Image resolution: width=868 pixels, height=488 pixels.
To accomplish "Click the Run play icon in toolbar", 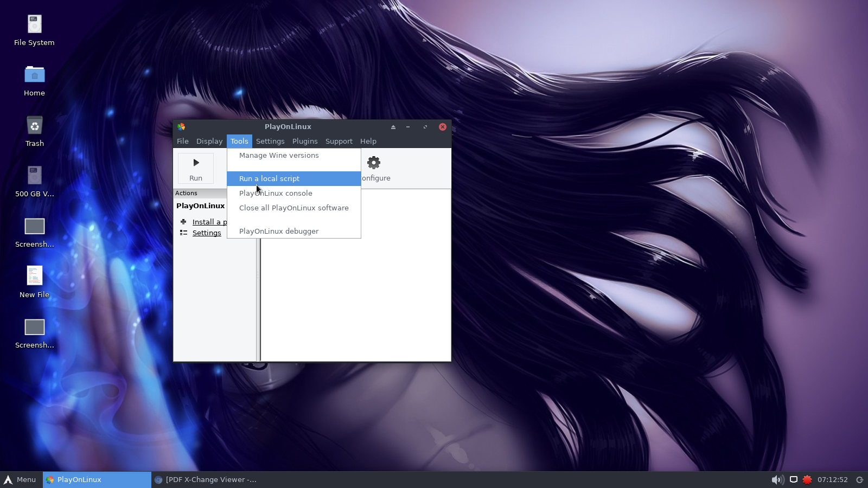I will coord(196,163).
